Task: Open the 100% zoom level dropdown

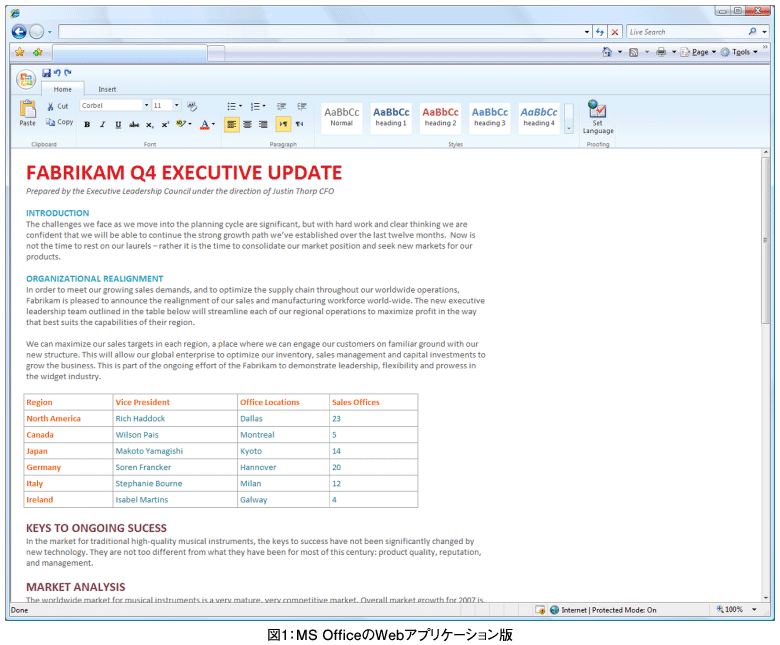Action: pos(755,609)
